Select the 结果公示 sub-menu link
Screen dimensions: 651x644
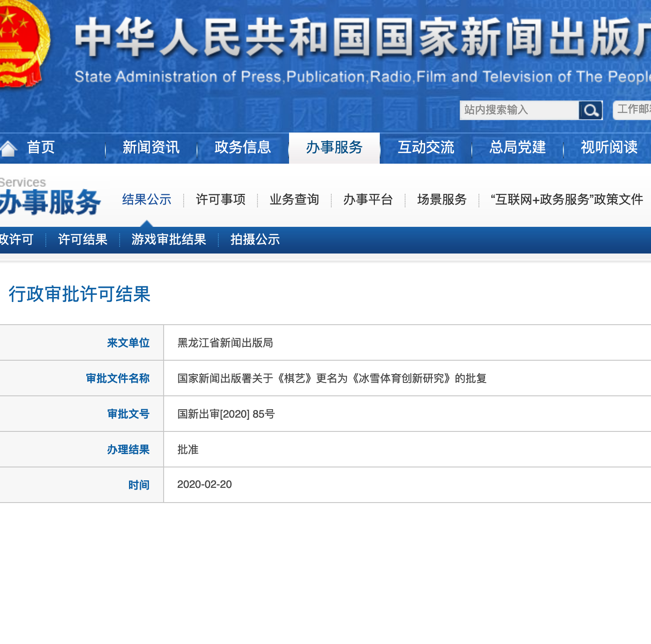click(147, 200)
